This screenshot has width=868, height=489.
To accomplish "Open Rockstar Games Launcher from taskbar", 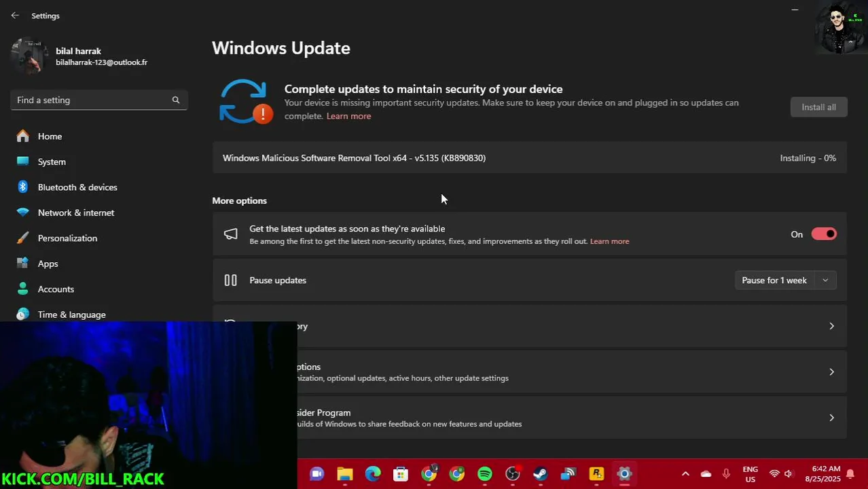I will point(596,474).
